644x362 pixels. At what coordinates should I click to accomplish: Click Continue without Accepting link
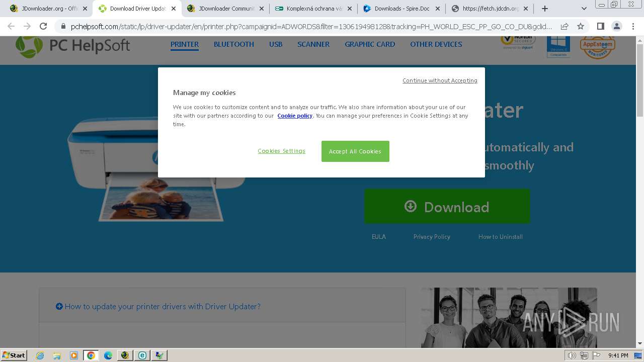[440, 80]
